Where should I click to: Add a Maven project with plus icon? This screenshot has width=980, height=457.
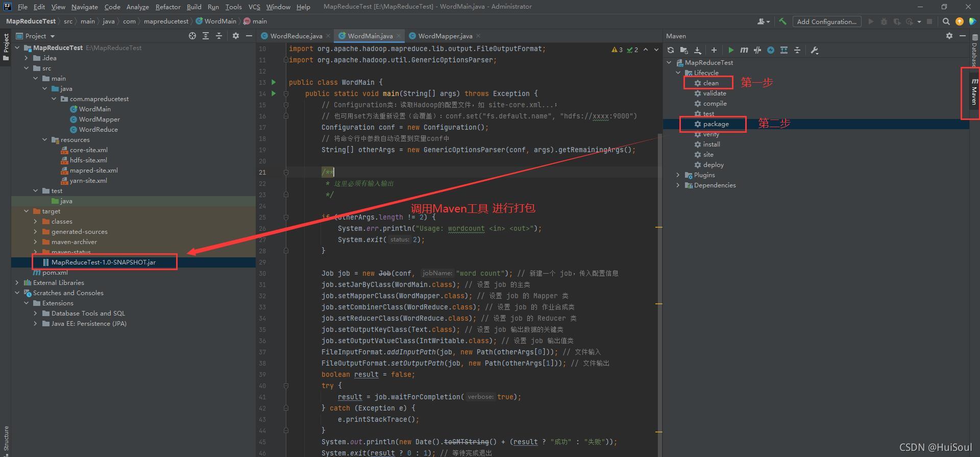(x=714, y=50)
